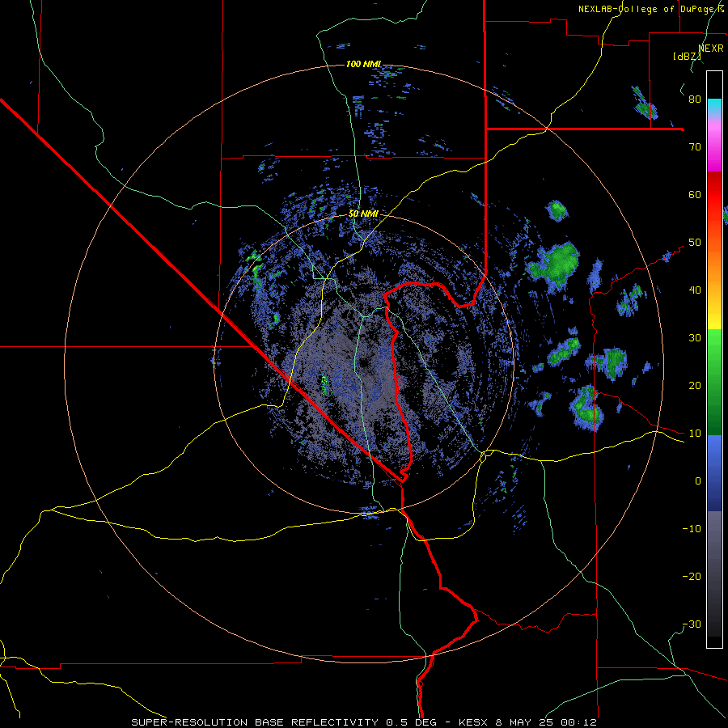The width and height of the screenshot is (728, 728).
Task: Click the 50 dBZ scale value
Action: pyautogui.click(x=695, y=243)
